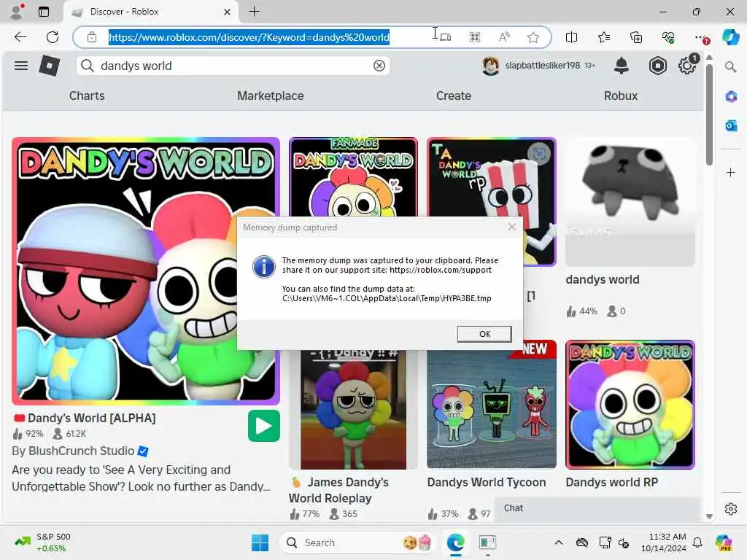
Task: Click the dandys world game title
Action: (x=603, y=279)
